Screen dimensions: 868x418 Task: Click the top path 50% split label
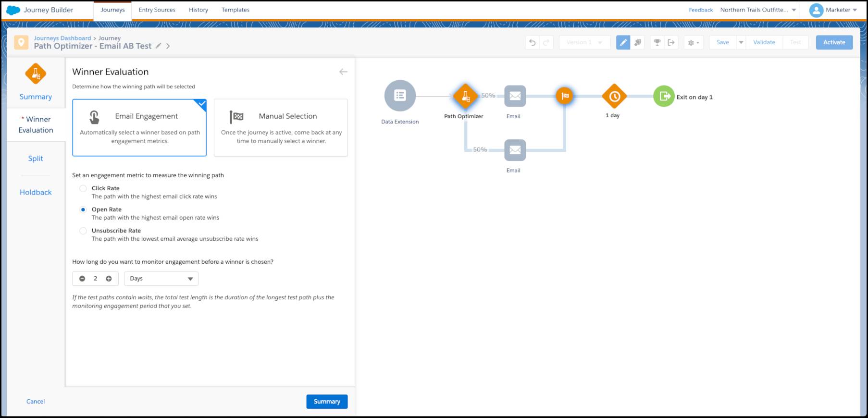(488, 96)
